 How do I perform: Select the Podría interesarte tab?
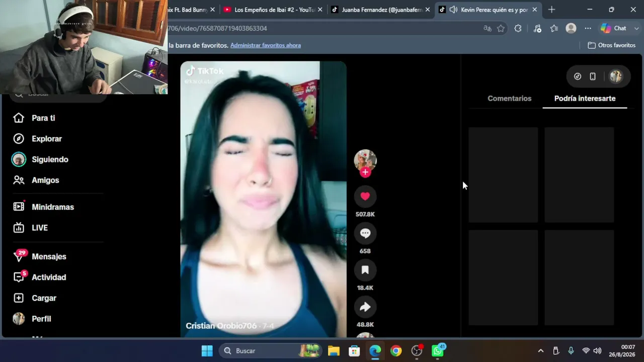[585, 99]
